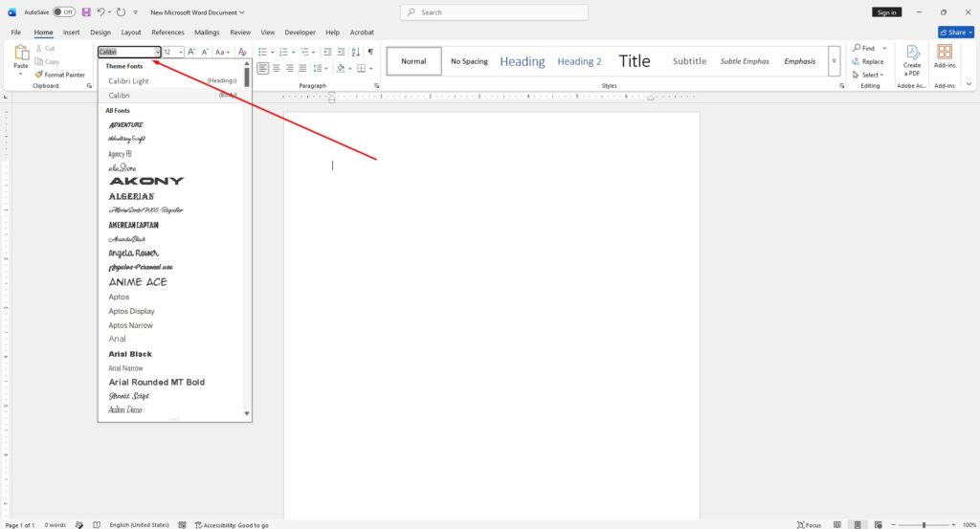The image size is (980, 529).
Task: Switch to the References tab
Action: 167,33
